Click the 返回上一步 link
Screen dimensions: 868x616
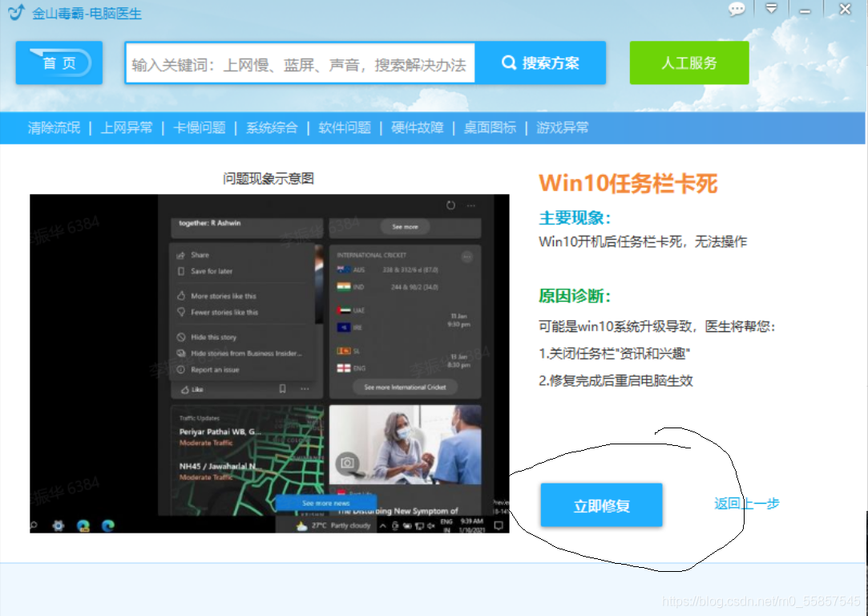[x=747, y=503]
